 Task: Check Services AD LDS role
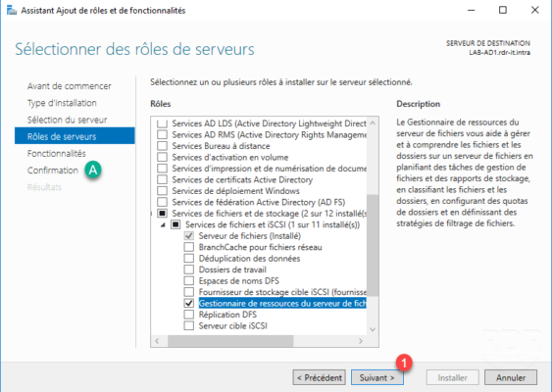pyautogui.click(x=162, y=123)
